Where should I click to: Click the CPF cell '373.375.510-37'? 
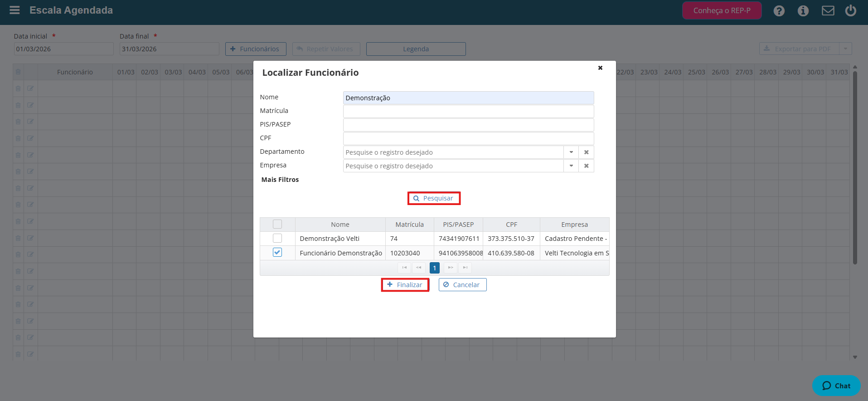(511, 239)
